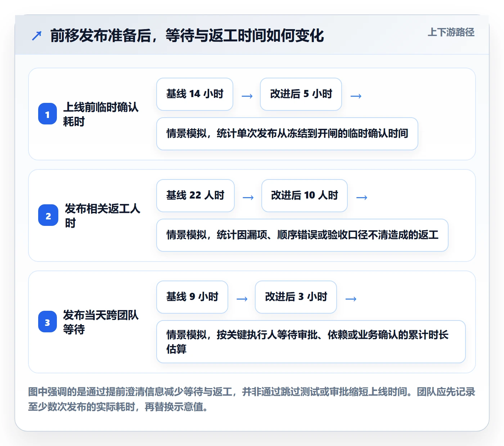
Task: Click the description about 关键执行人等待审批 估算
Action: (x=311, y=342)
